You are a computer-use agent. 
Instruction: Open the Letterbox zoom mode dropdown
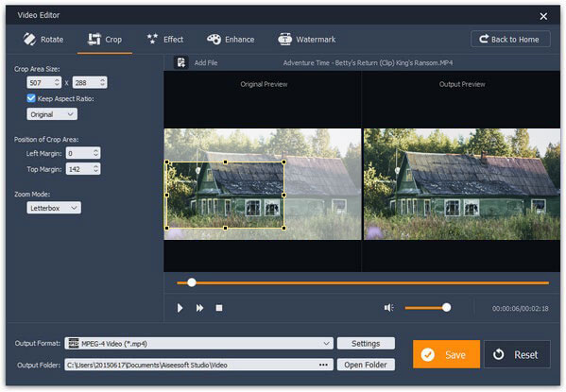coord(54,208)
